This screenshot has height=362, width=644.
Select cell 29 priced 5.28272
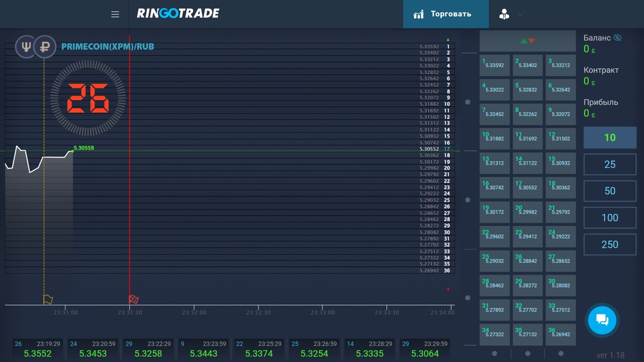point(528,286)
